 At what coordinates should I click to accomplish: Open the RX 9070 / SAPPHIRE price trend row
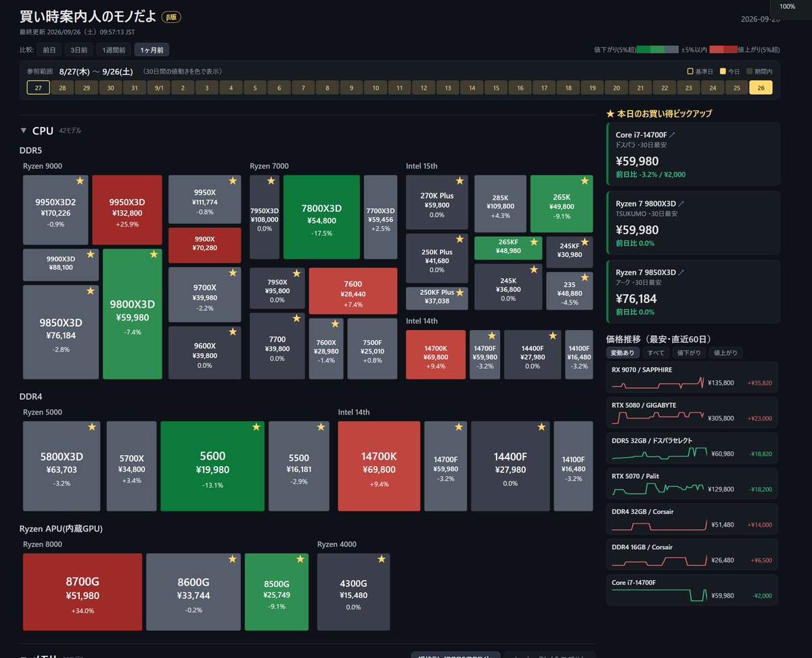click(x=692, y=377)
